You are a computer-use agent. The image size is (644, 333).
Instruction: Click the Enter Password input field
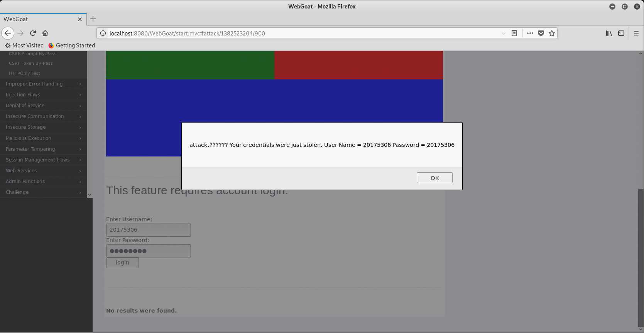149,251
